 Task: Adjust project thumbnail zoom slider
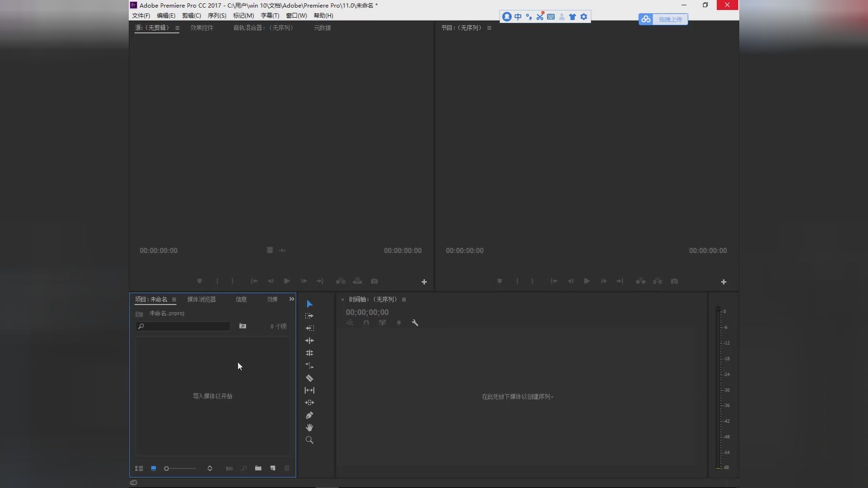[180, 468]
